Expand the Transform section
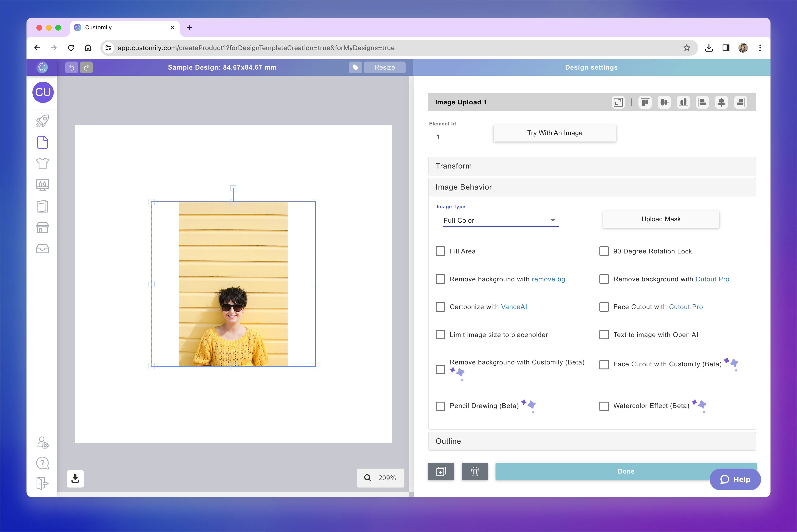Image resolution: width=797 pixels, height=532 pixels. (592, 166)
